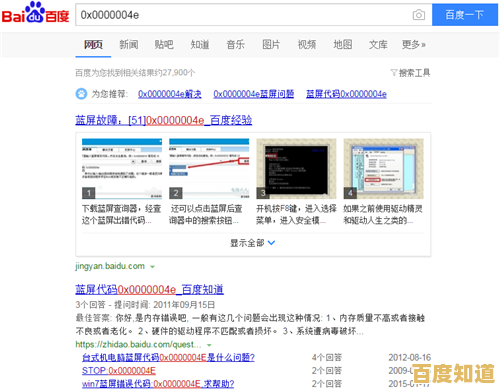This screenshot has width=500, height=392.
Task: Click the 2012-08-16 date
Action: 410,358
